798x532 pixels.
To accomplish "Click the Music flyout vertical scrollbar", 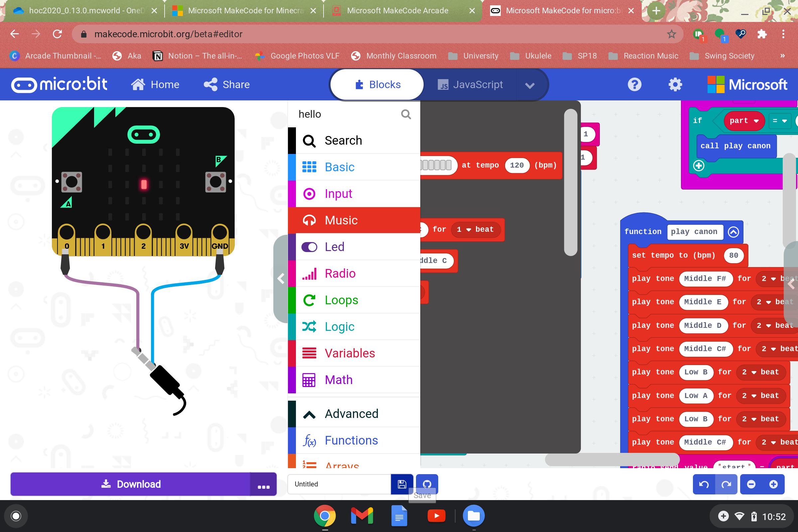I will click(x=571, y=183).
